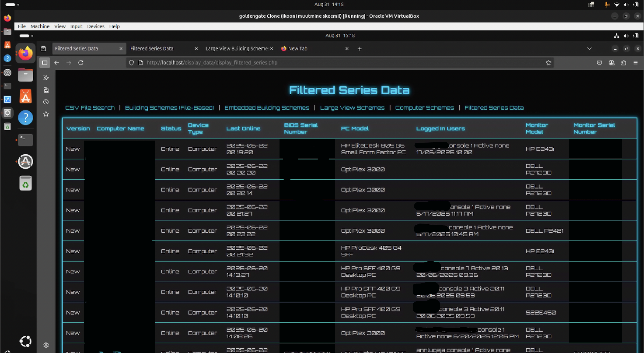Close the New Tab tab
Viewport: 644px width, 353px height.
coord(347,48)
